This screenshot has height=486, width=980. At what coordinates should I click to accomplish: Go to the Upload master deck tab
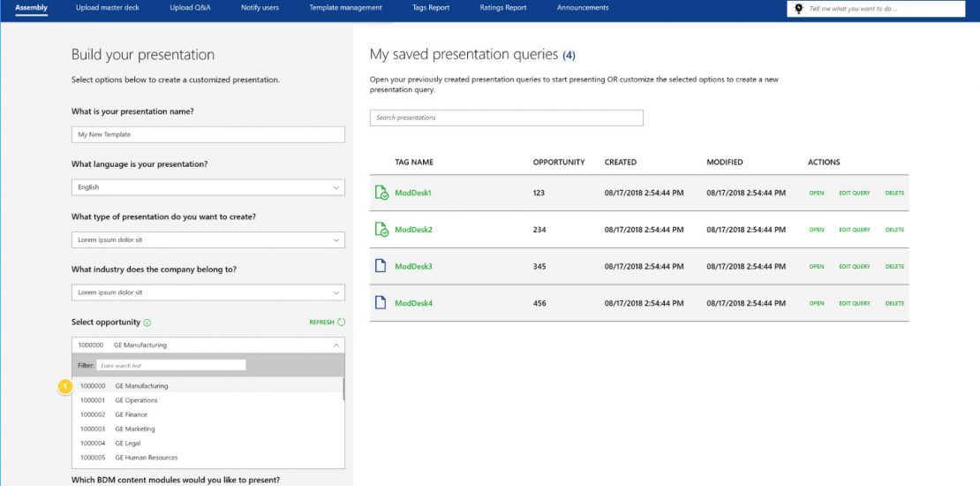108,8
